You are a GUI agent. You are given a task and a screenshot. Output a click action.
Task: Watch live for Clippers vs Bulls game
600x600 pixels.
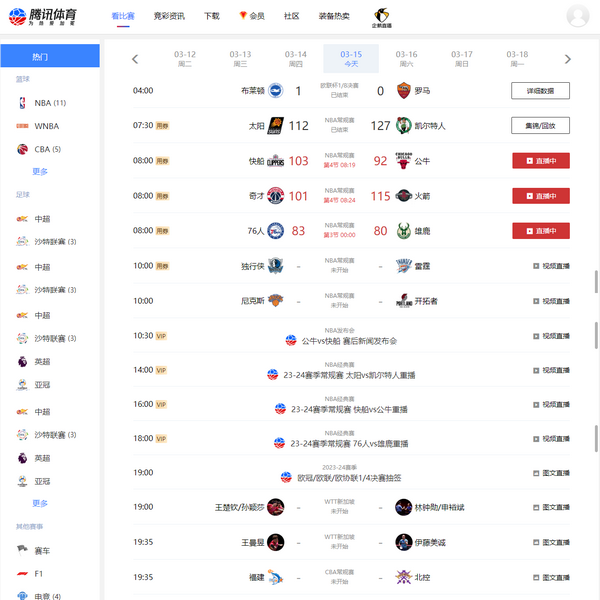tap(540, 161)
